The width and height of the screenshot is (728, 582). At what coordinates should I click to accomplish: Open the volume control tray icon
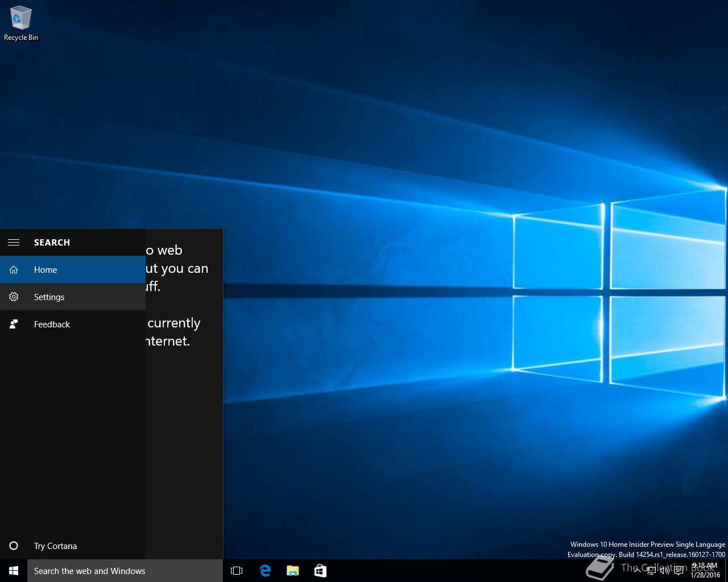664,571
